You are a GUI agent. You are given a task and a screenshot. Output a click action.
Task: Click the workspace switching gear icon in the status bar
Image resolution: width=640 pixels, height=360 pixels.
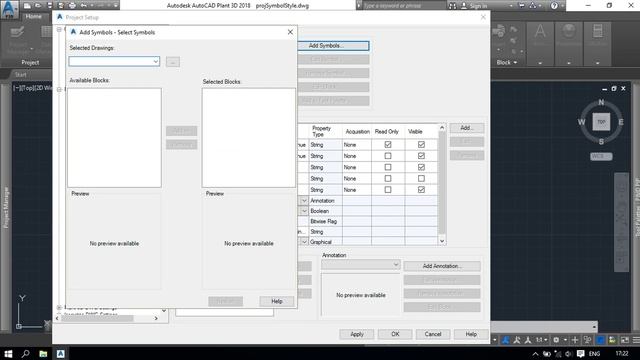click(x=556, y=340)
